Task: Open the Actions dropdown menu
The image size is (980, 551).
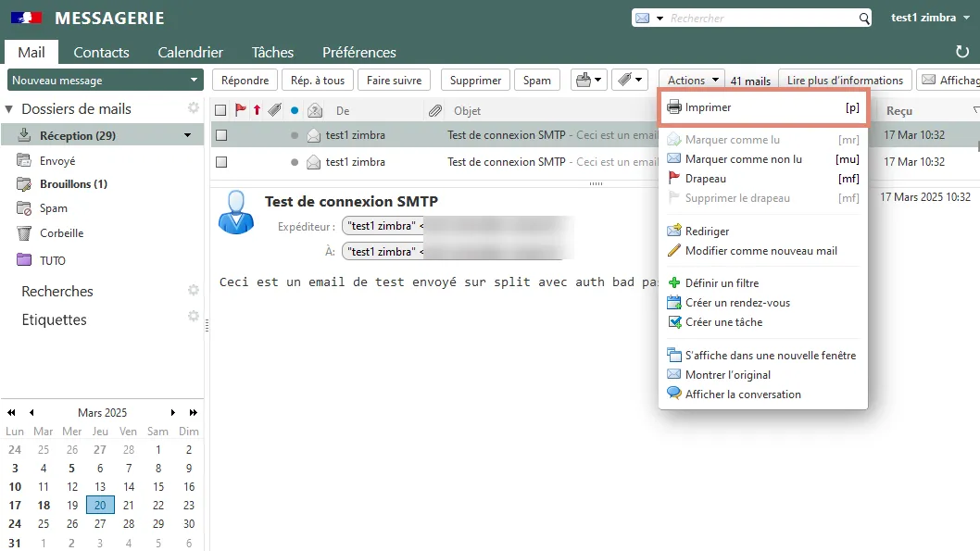Action: point(692,80)
